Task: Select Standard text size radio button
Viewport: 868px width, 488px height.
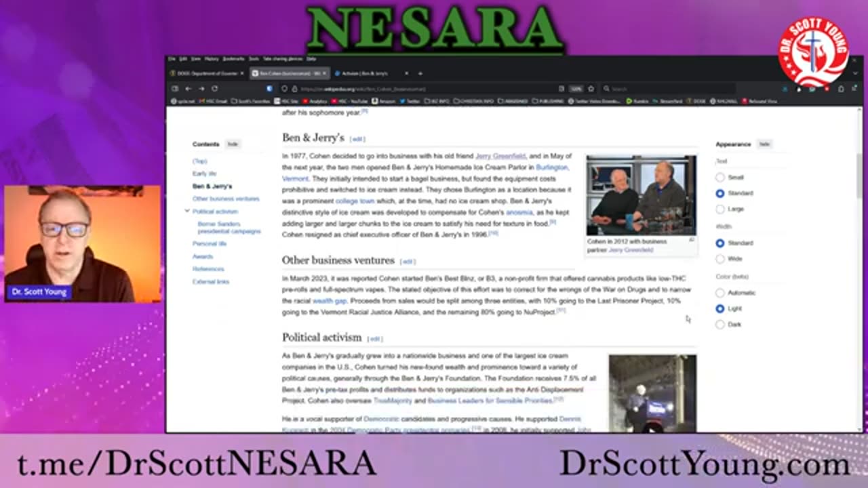Action: click(x=720, y=193)
